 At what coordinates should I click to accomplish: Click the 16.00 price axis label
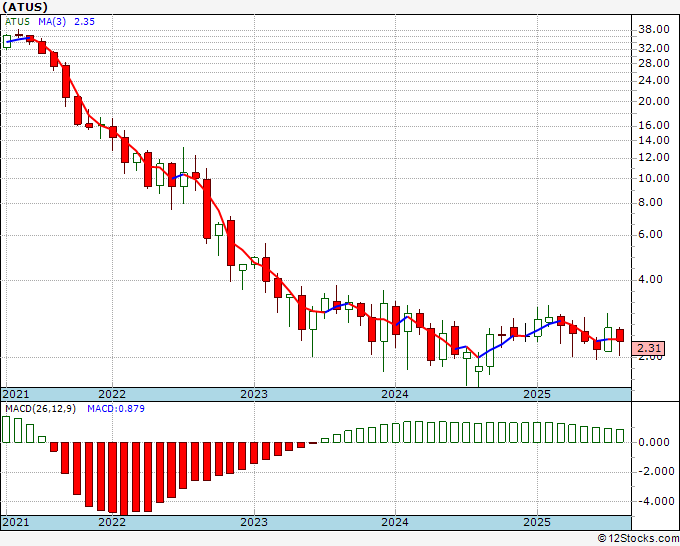coord(654,125)
